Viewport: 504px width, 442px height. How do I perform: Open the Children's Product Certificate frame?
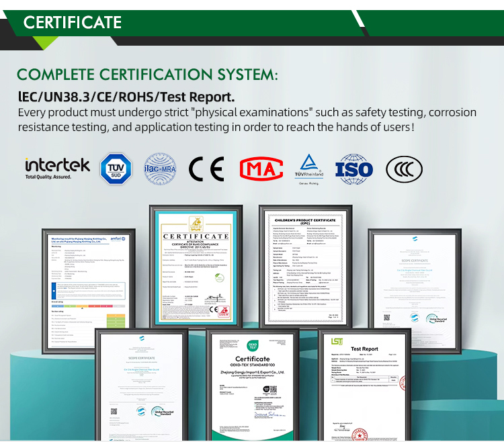point(305,266)
